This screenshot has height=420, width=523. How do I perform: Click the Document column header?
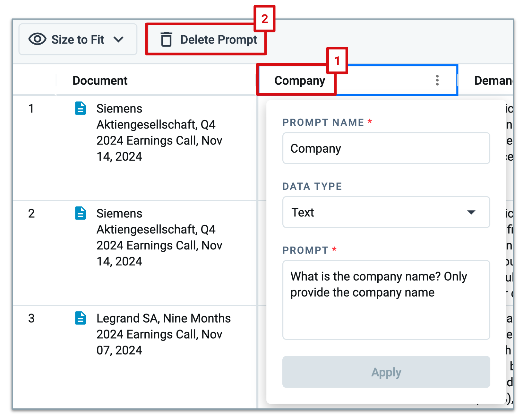(x=100, y=80)
